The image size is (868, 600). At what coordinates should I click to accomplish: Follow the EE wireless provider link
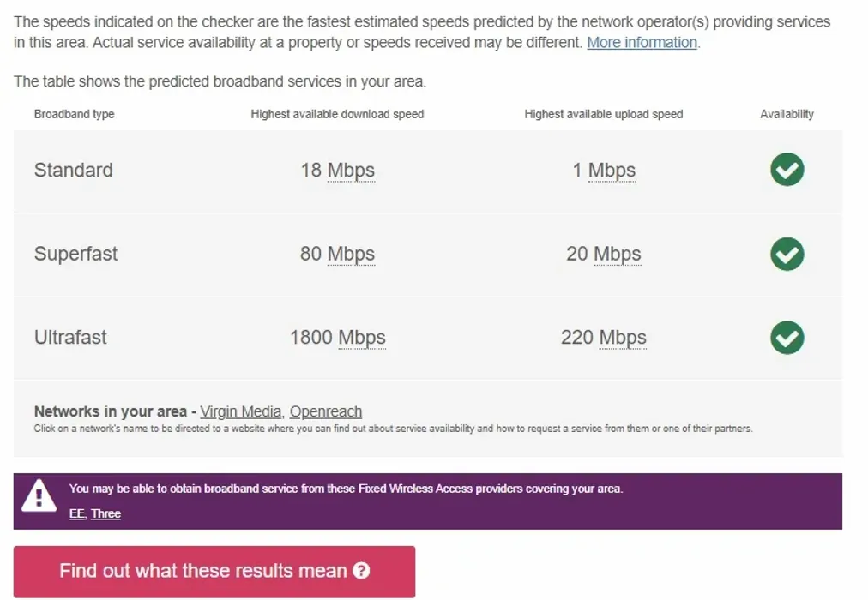(77, 513)
